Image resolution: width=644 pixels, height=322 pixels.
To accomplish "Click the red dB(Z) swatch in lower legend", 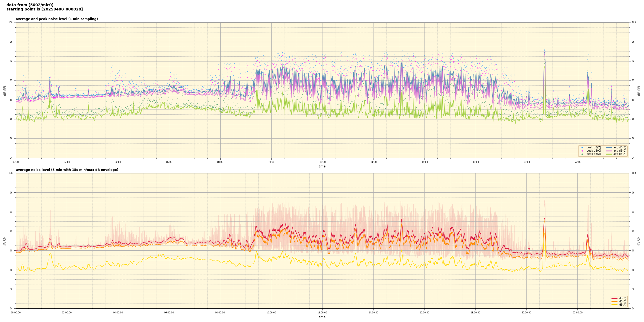I will [614, 298].
